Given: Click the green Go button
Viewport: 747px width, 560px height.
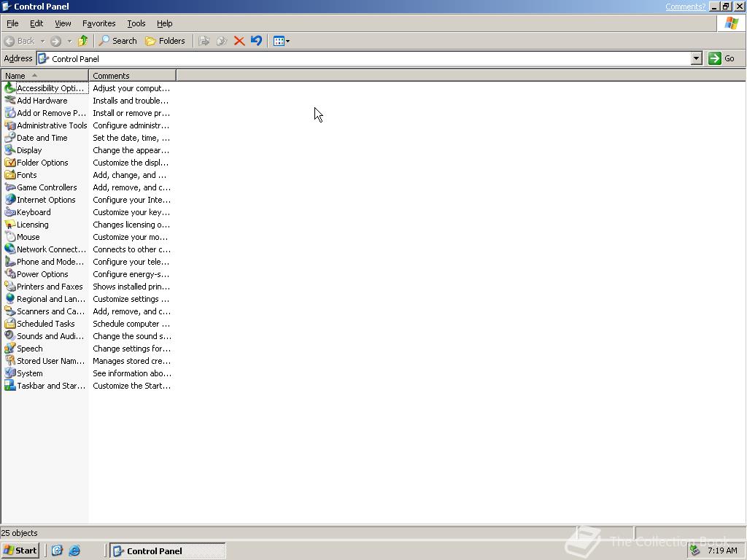Looking at the screenshot, I should (722, 58).
